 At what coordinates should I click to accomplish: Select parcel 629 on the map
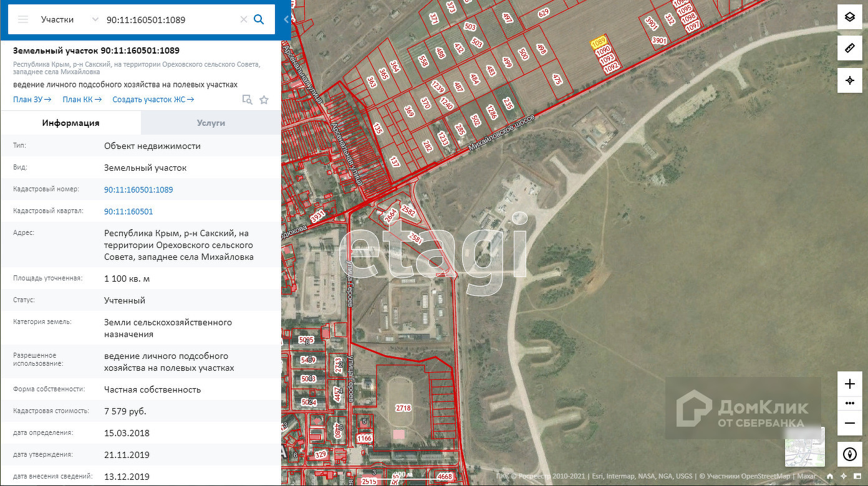tap(544, 13)
